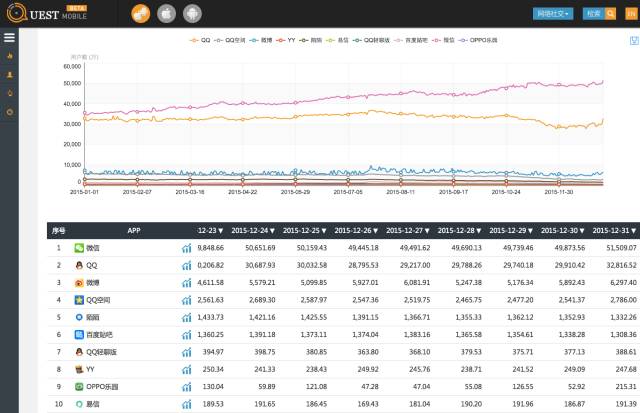Click the QQ penguin app icon in row 2
640x413 pixels.
point(79,265)
